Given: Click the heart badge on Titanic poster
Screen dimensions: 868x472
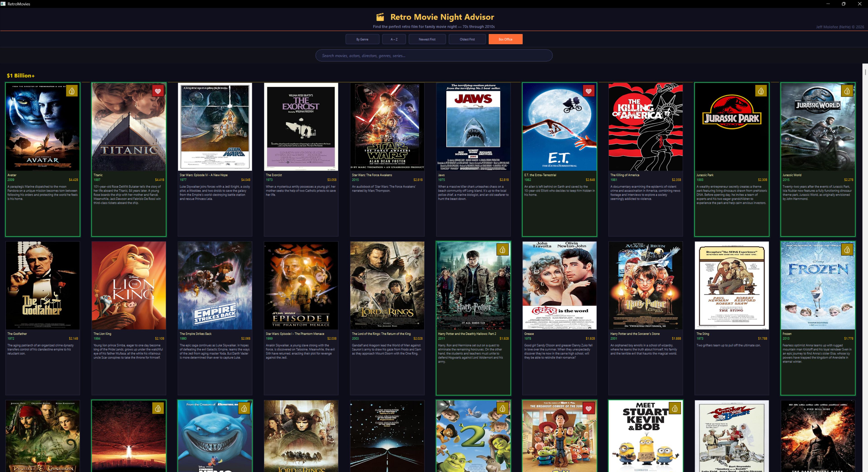Looking at the screenshot, I should coord(158,91).
